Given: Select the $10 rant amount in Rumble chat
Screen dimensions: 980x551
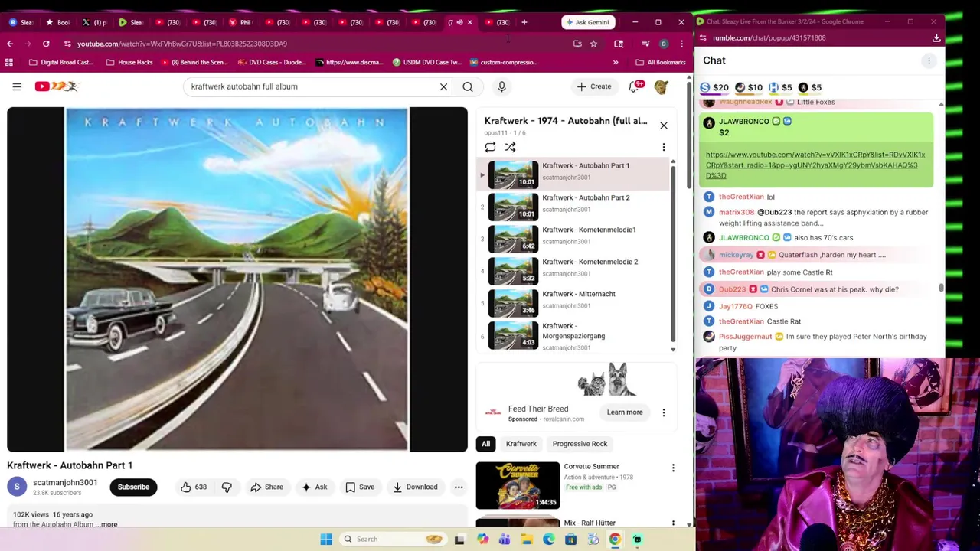Looking at the screenshot, I should pos(749,87).
